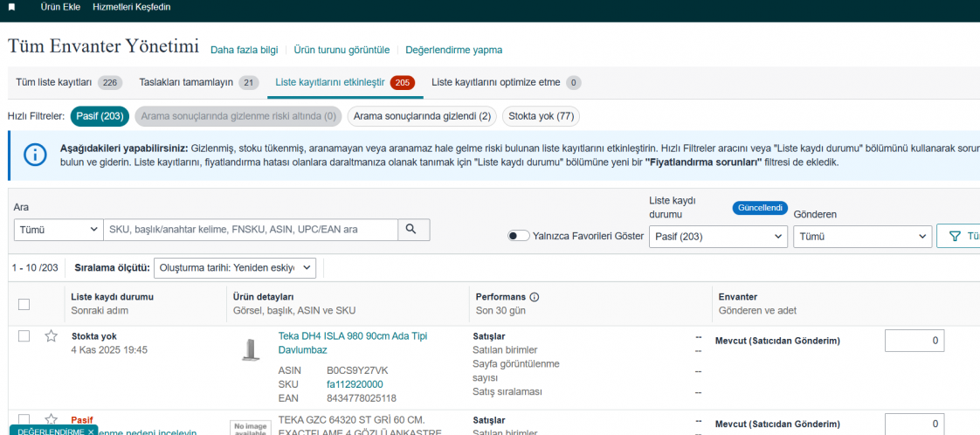Open the Liste kaydı durumu dropdown

coord(718,237)
